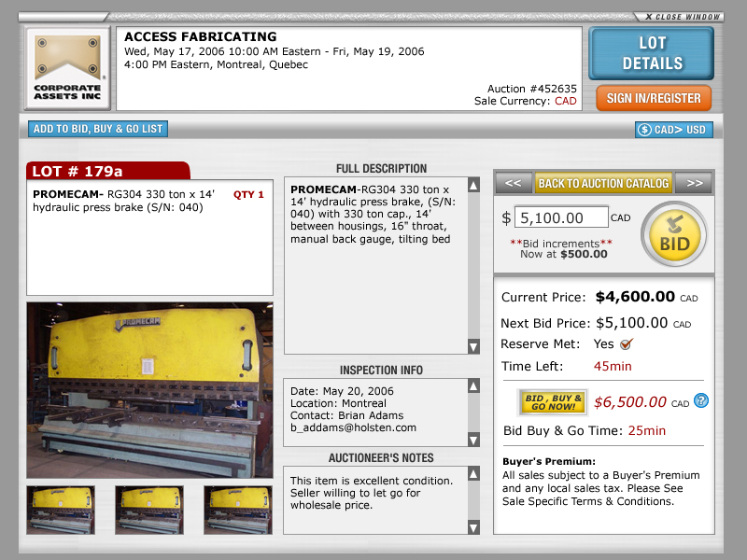Image resolution: width=747 pixels, height=560 pixels.
Task: Click the bid amount input field
Action: tap(561, 217)
